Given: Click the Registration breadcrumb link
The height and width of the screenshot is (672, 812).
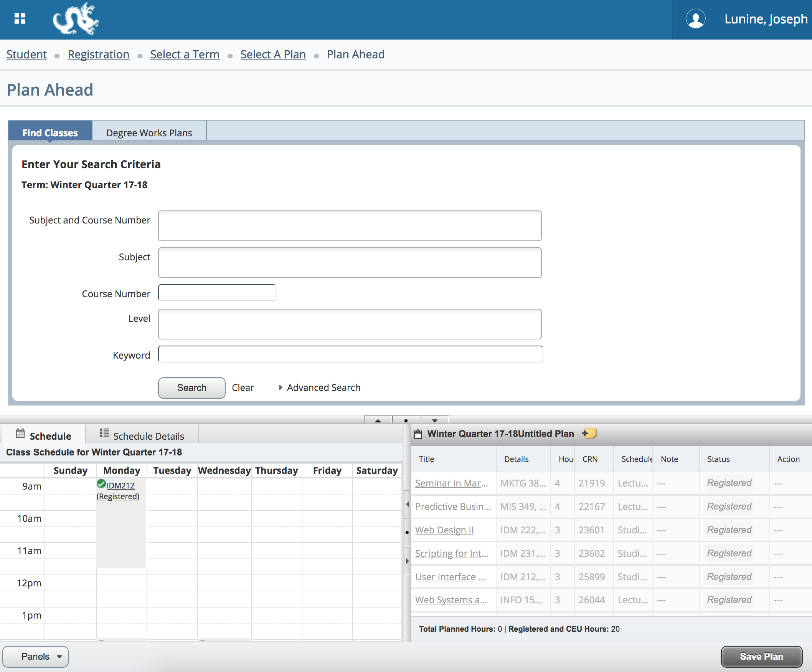Looking at the screenshot, I should (99, 54).
